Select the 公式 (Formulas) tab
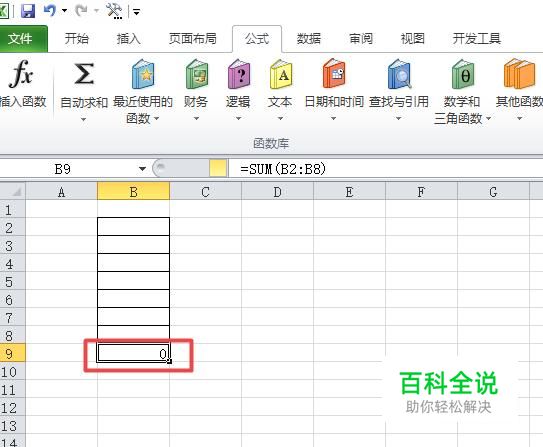 click(257, 38)
